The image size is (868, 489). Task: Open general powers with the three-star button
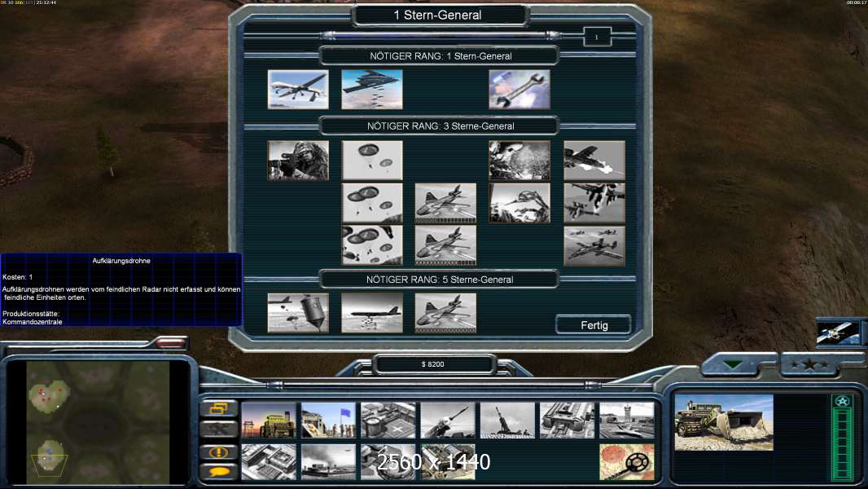[809, 364]
